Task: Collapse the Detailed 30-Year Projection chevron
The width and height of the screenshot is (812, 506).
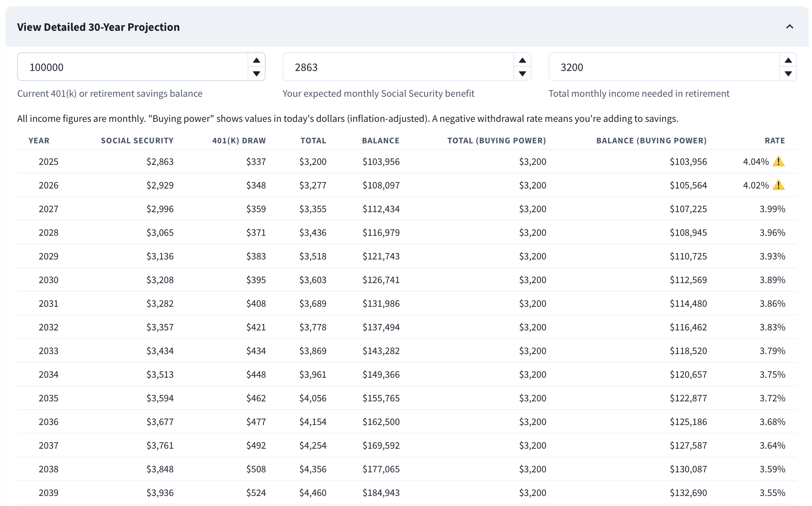Action: [x=789, y=27]
